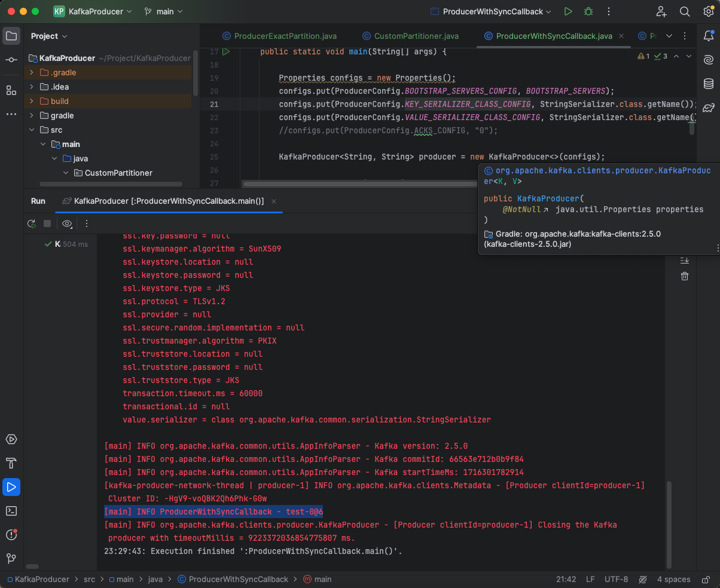Open the Git tool window
This screenshot has height=588, width=720.
[x=11, y=559]
